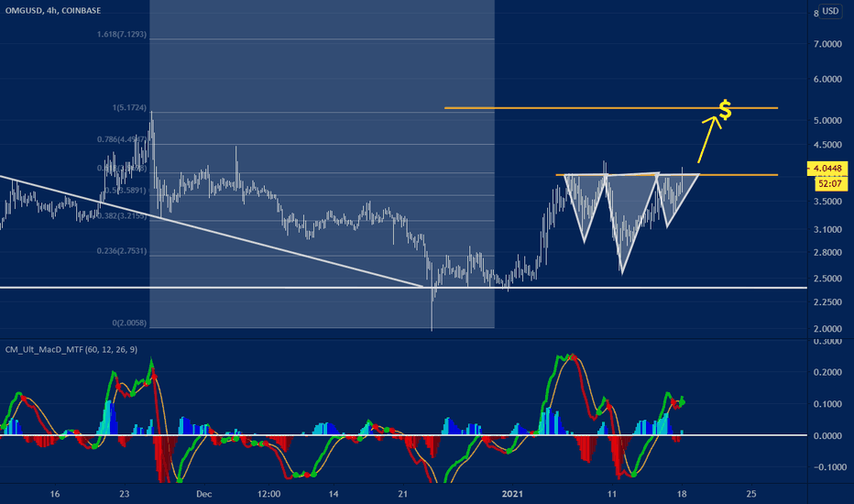The height and width of the screenshot is (504, 854).
Task: Click the 1.618(7.1293) Fibonacci level label
Action: (122, 34)
